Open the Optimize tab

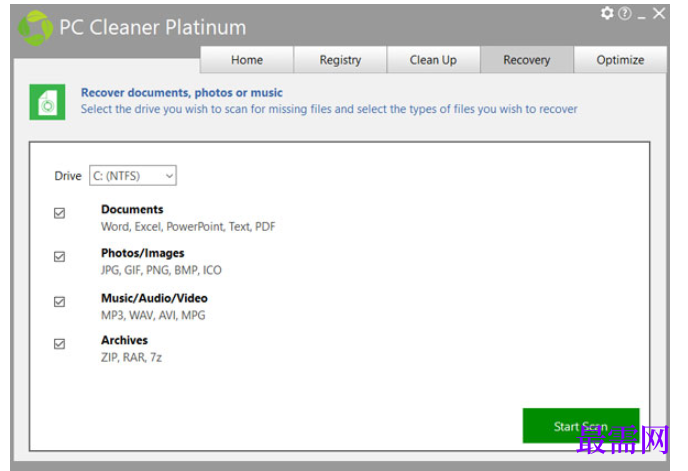coord(620,60)
